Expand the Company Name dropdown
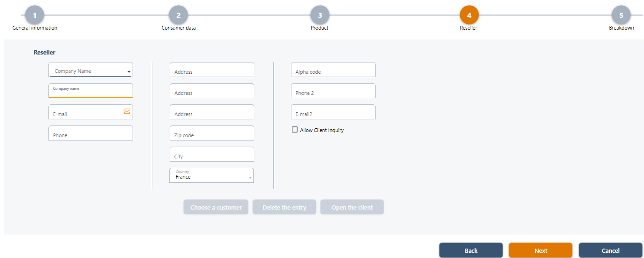 click(x=91, y=70)
